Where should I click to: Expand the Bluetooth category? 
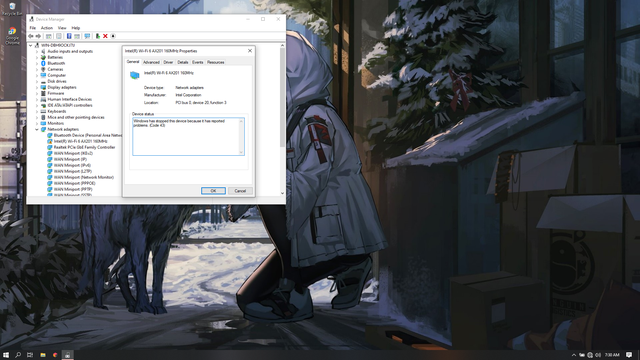37,63
